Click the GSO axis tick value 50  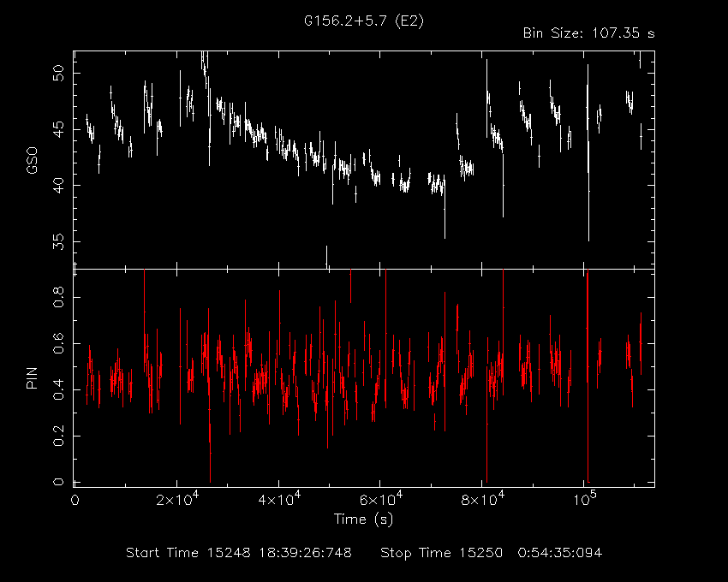tap(58, 74)
